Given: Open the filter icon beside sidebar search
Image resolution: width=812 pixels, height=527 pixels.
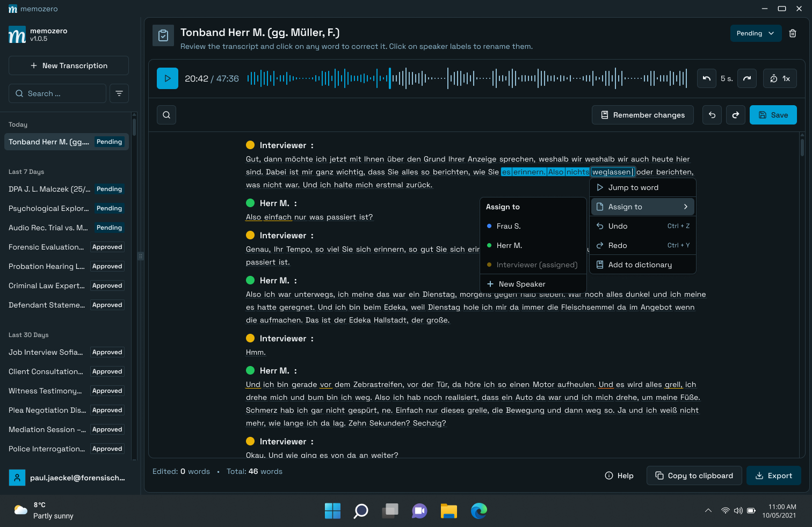Looking at the screenshot, I should point(119,93).
